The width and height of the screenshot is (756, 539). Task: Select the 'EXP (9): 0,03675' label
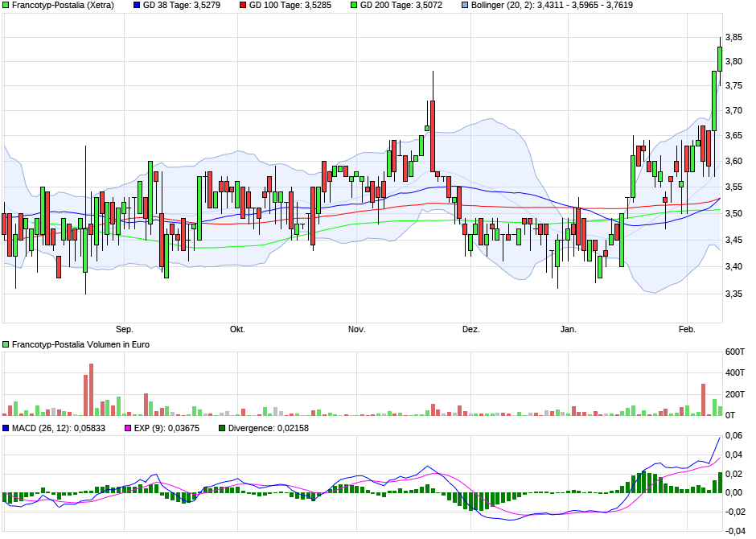pos(166,428)
